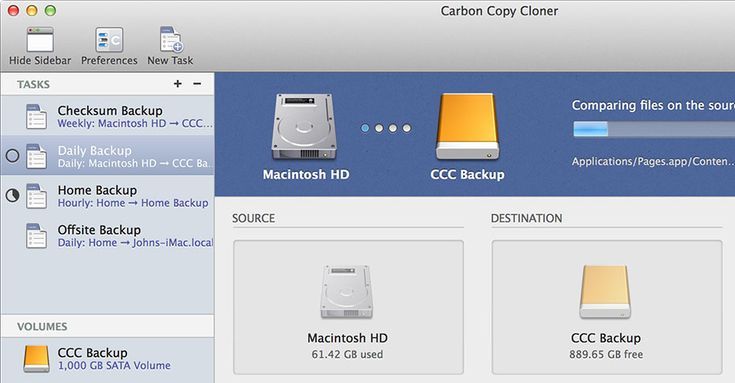Image resolution: width=735 pixels, height=383 pixels.
Task: Click the Carbon Copy Cloner window title
Action: (x=499, y=11)
